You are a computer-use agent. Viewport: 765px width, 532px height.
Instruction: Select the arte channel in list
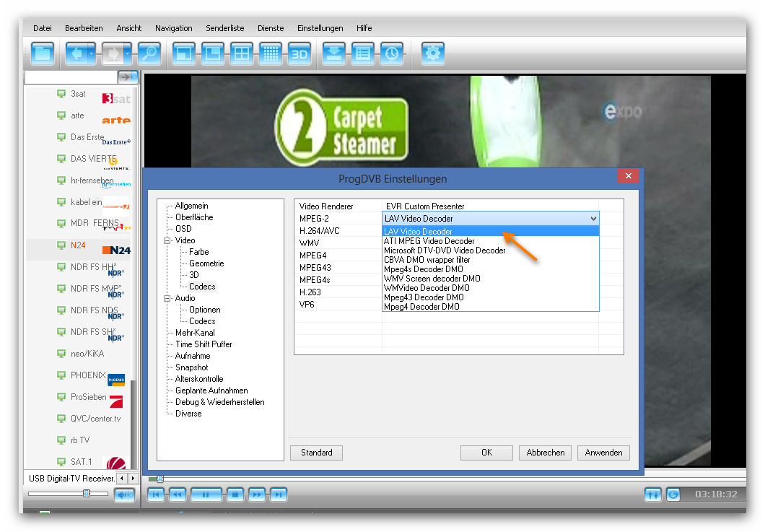[78, 116]
